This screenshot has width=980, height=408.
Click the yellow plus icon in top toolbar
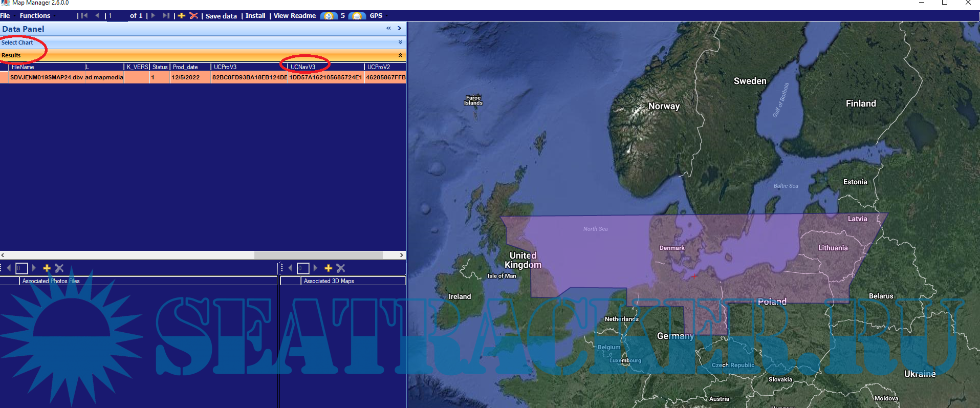point(181,16)
